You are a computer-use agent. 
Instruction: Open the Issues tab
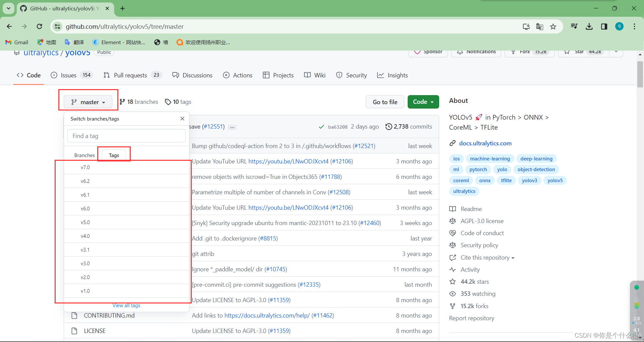[x=71, y=75]
